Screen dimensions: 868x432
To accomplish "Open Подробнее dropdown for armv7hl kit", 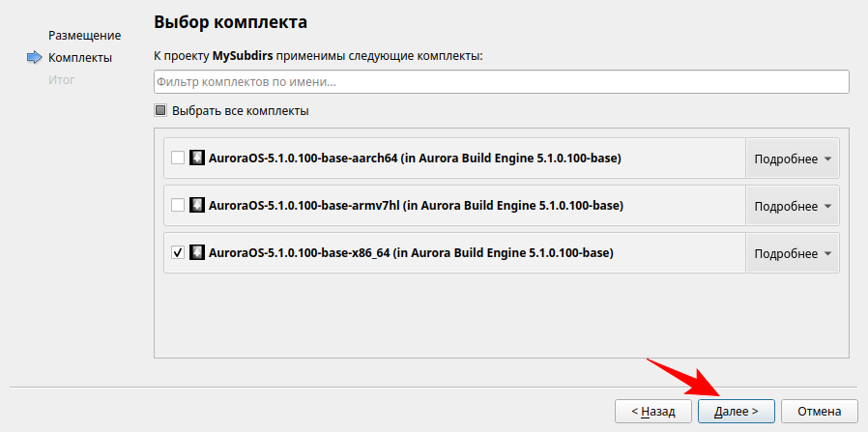I will pos(792,206).
